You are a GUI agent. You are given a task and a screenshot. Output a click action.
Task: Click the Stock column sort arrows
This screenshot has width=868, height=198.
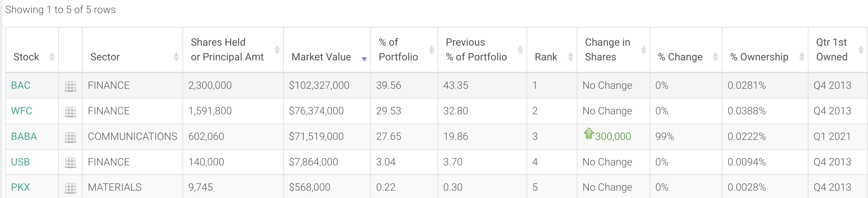click(52, 57)
